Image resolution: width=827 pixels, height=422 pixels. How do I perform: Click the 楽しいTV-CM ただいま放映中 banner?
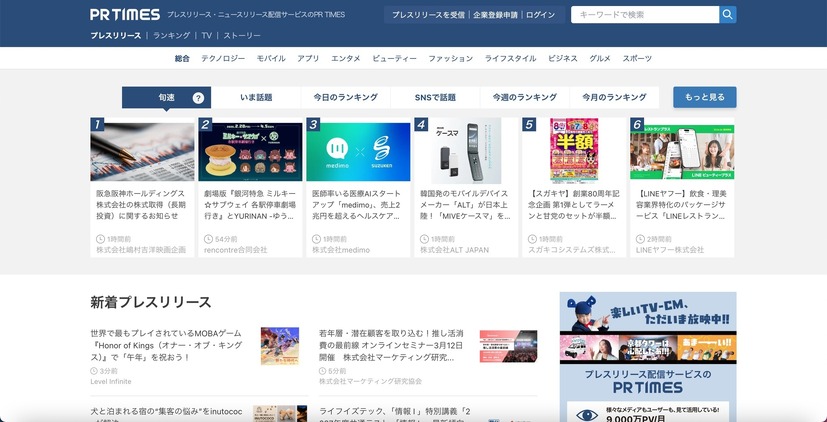(648, 328)
